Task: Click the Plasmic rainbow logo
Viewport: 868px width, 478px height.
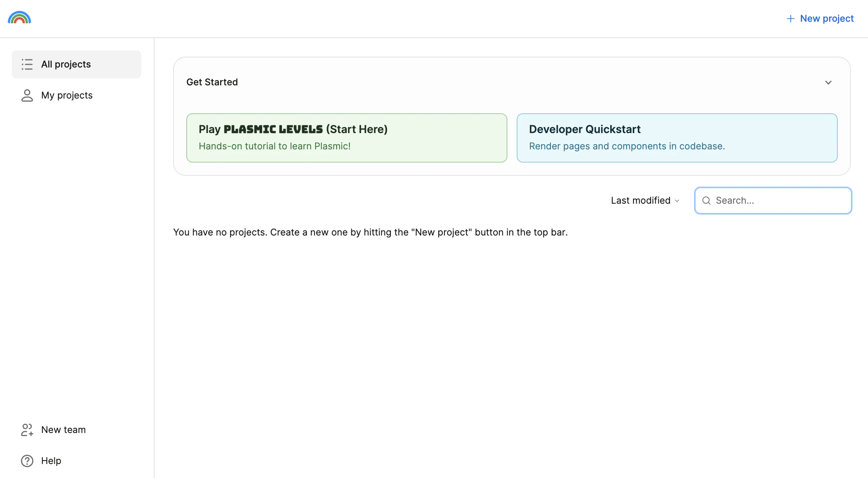Action: click(19, 18)
